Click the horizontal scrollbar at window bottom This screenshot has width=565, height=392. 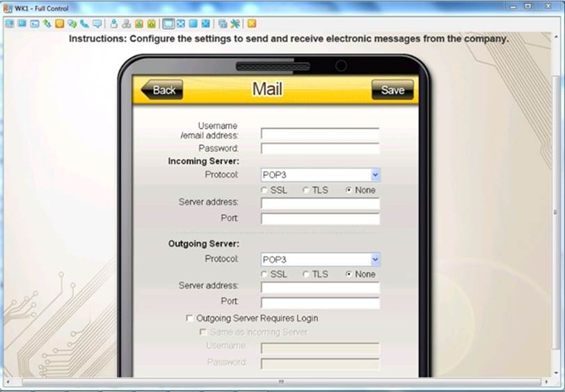(x=282, y=382)
